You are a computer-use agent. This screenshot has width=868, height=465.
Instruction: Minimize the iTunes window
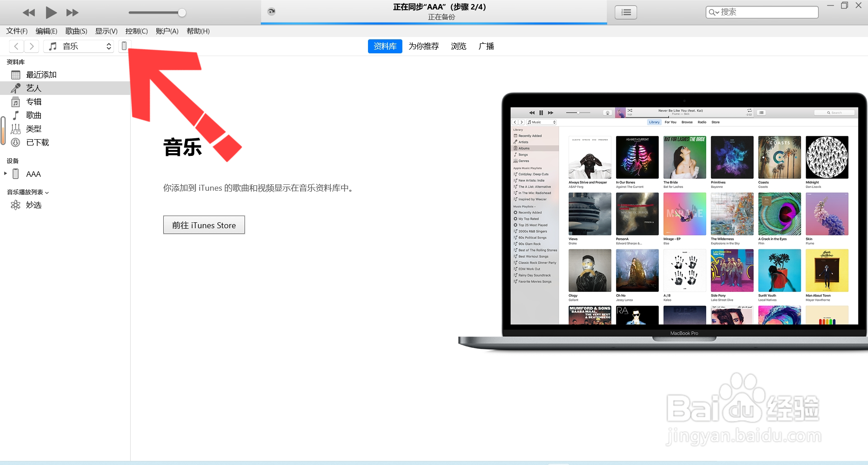830,5
